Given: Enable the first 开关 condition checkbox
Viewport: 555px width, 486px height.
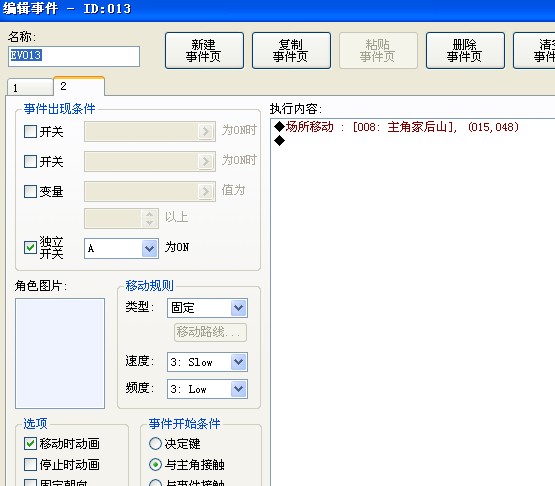Looking at the screenshot, I should coord(30,131).
